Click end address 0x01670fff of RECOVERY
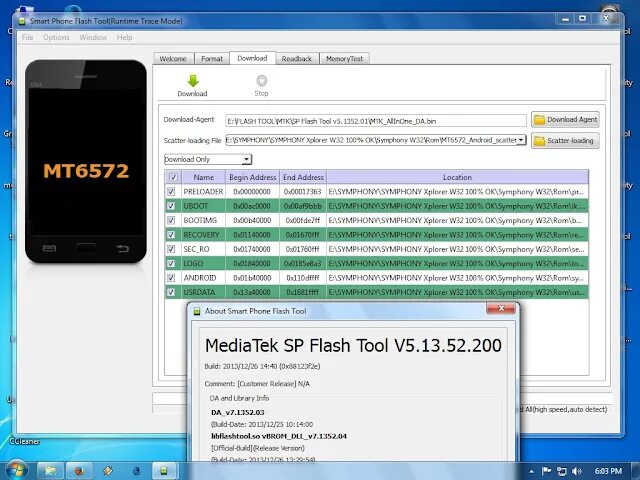The image size is (640, 480). click(303, 235)
